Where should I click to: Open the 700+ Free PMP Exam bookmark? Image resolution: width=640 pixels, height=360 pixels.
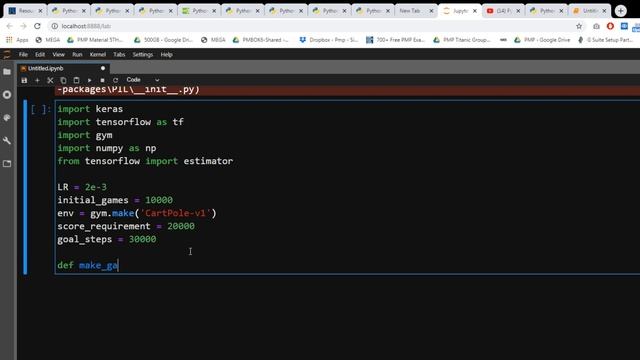396,40
